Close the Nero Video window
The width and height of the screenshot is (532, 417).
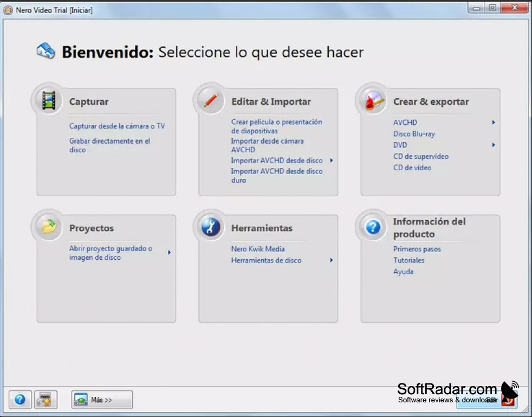[514, 8]
